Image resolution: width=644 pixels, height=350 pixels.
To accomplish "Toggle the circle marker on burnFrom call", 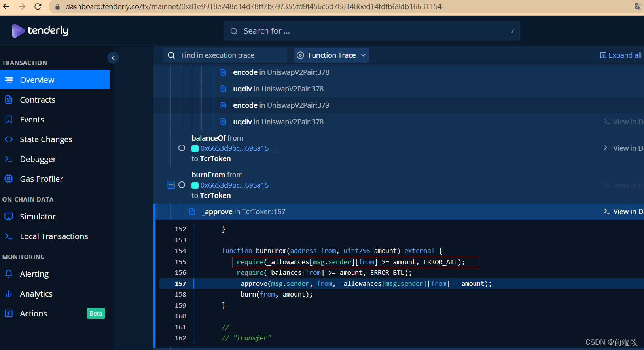I will click(182, 185).
